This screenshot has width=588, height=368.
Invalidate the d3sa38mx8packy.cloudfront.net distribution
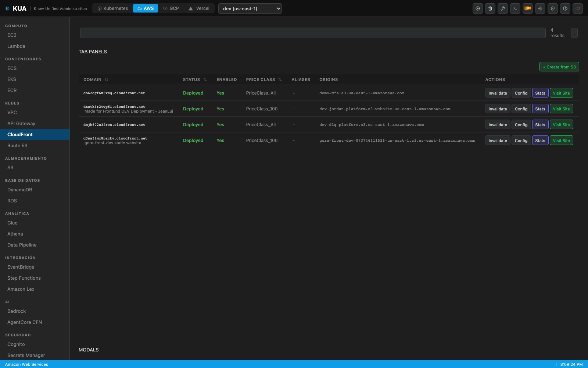tap(498, 141)
